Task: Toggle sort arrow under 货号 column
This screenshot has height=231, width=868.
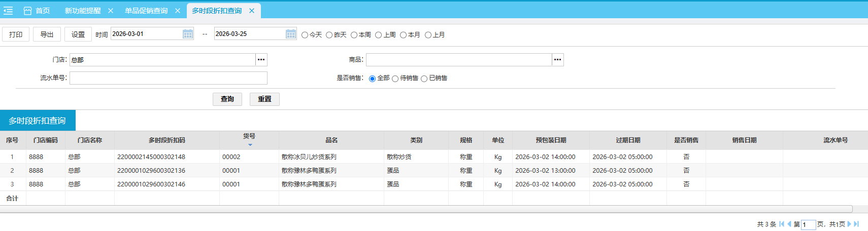Action: 250,145
